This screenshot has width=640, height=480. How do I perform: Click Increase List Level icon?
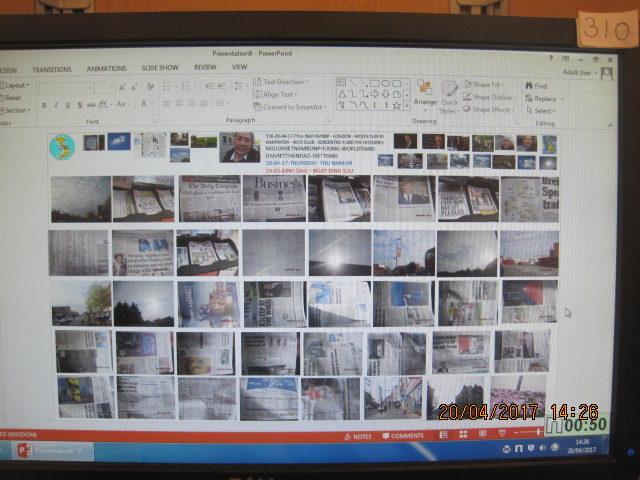click(x=222, y=86)
